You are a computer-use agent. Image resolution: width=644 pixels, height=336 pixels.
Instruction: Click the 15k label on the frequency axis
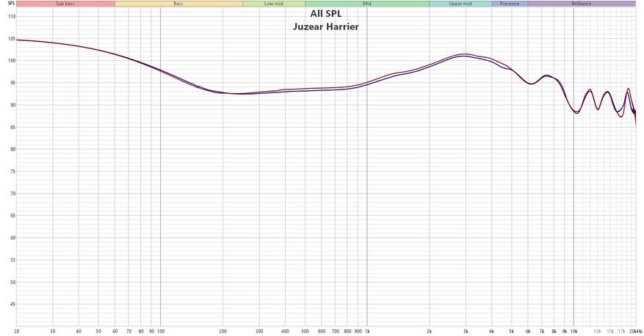(x=611, y=331)
